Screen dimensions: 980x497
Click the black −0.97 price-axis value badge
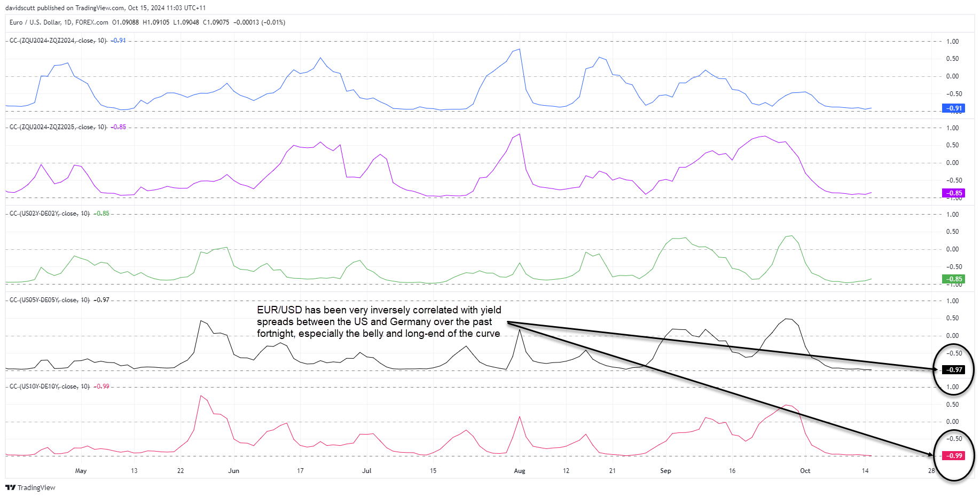pos(953,370)
